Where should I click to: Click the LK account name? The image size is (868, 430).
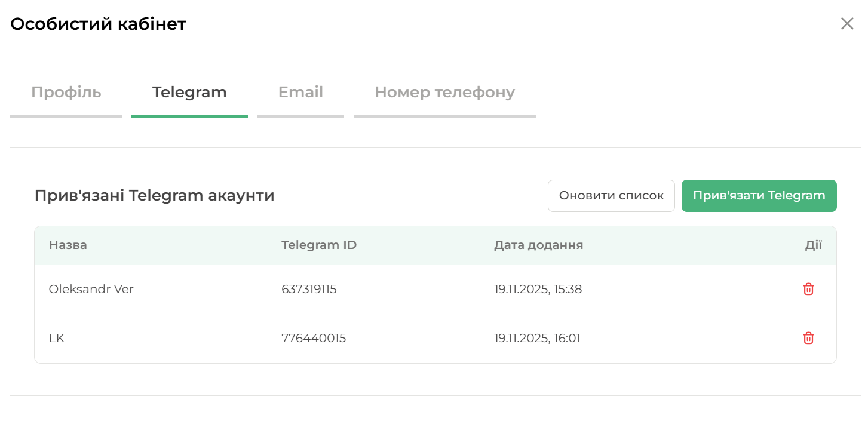(x=57, y=339)
